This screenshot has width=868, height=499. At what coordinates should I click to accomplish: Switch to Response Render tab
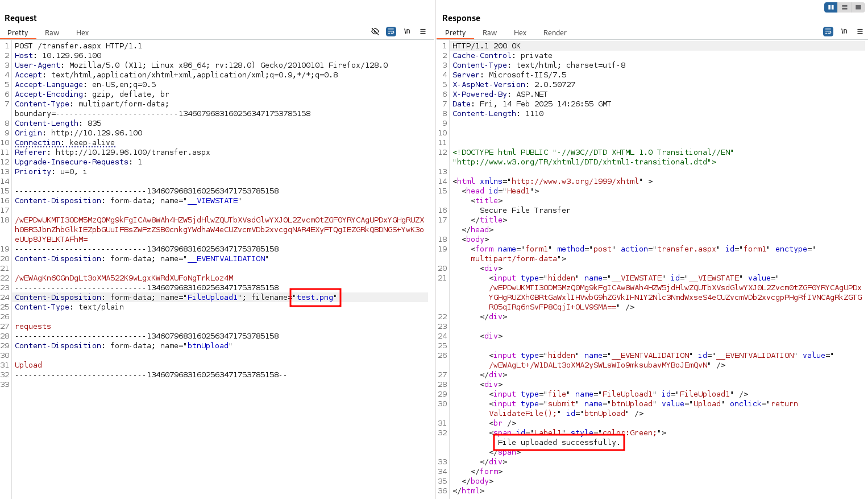coord(555,33)
